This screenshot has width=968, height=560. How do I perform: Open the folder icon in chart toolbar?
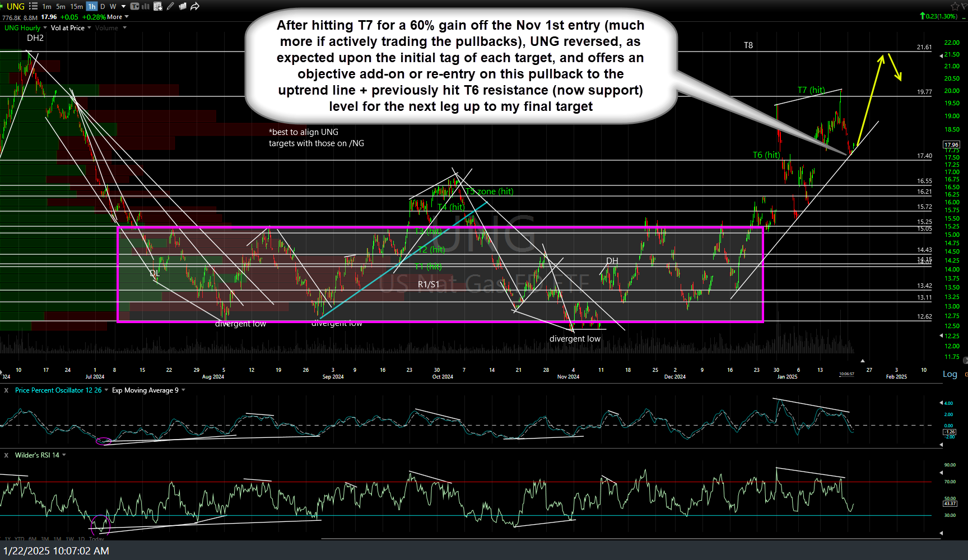click(182, 6)
